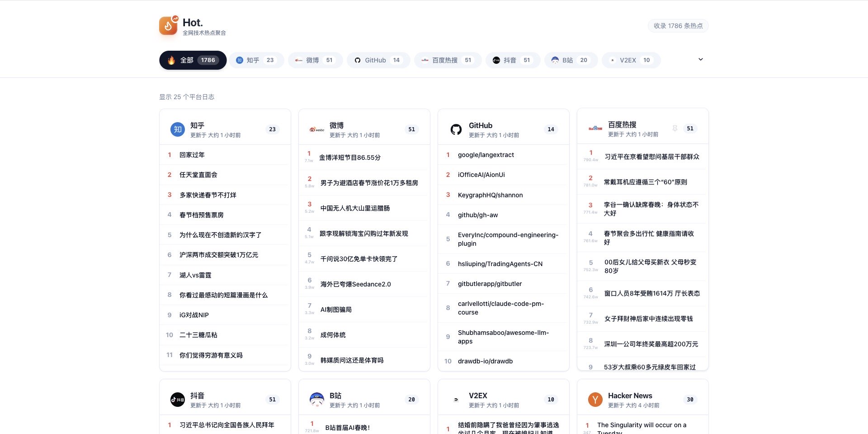
Task: Select the V2EX filter tab
Action: click(x=631, y=60)
